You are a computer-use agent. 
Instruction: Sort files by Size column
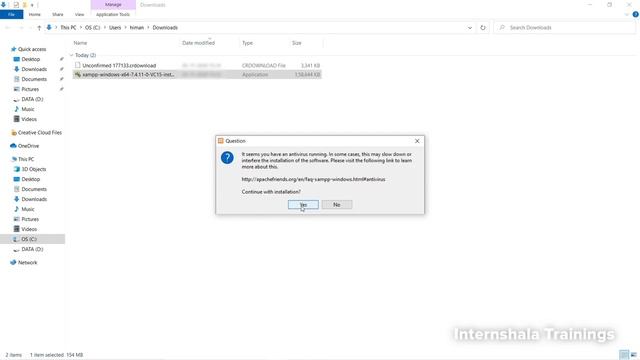pos(297,43)
